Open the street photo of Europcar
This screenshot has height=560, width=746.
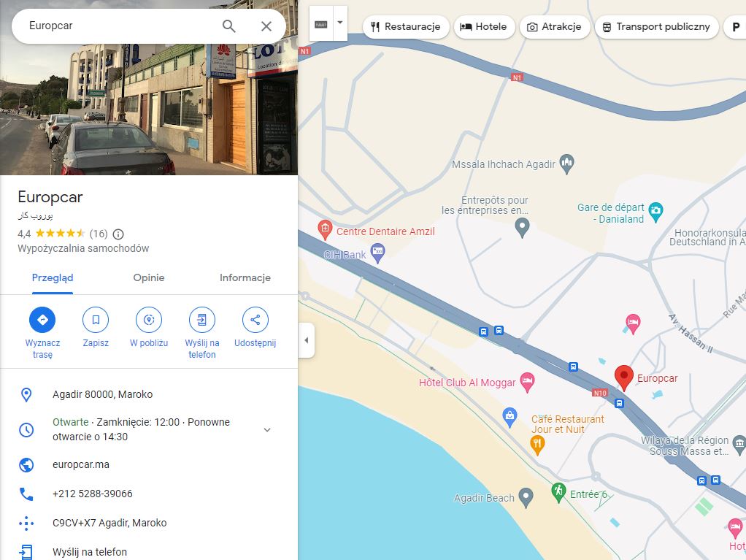coord(149,109)
